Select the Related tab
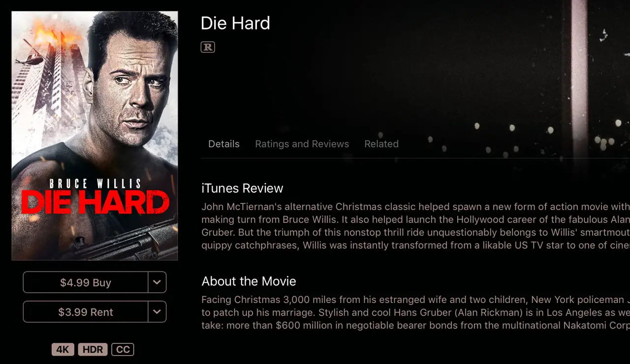Image resolution: width=630 pixels, height=364 pixels. click(381, 144)
